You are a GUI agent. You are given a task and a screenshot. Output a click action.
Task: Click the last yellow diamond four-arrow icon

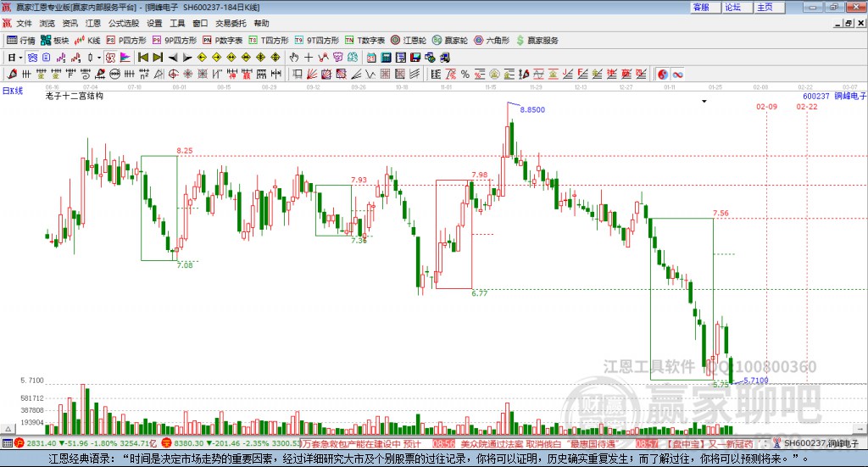pyautogui.click(x=275, y=58)
